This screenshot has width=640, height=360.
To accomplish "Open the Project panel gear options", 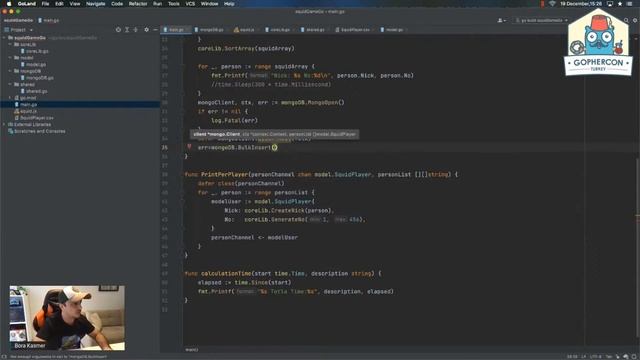I will 147,30.
